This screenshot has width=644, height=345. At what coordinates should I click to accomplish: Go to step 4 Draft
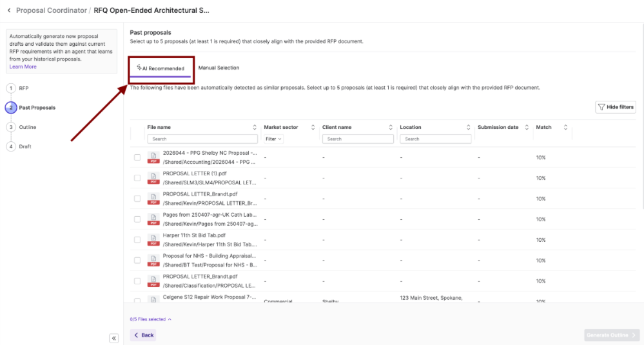19,146
